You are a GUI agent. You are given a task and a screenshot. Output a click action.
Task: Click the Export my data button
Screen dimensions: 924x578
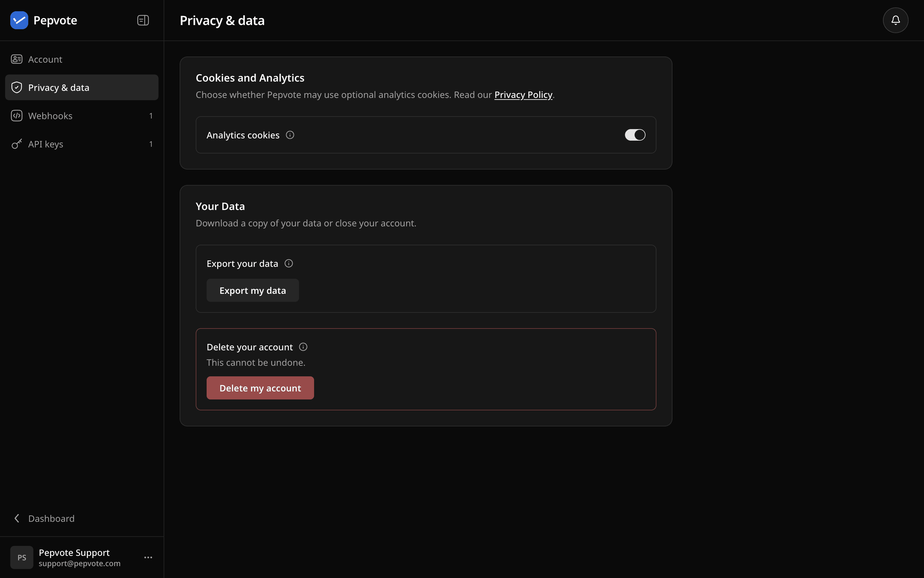tap(252, 291)
